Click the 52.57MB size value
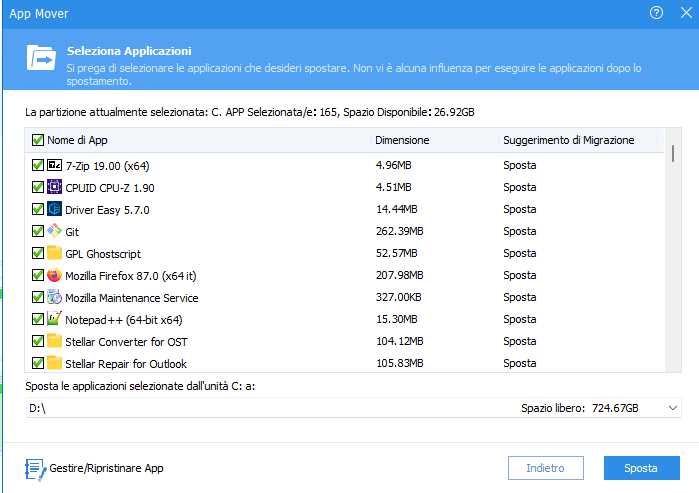Screen dimensions: 699x493 (x=396, y=253)
